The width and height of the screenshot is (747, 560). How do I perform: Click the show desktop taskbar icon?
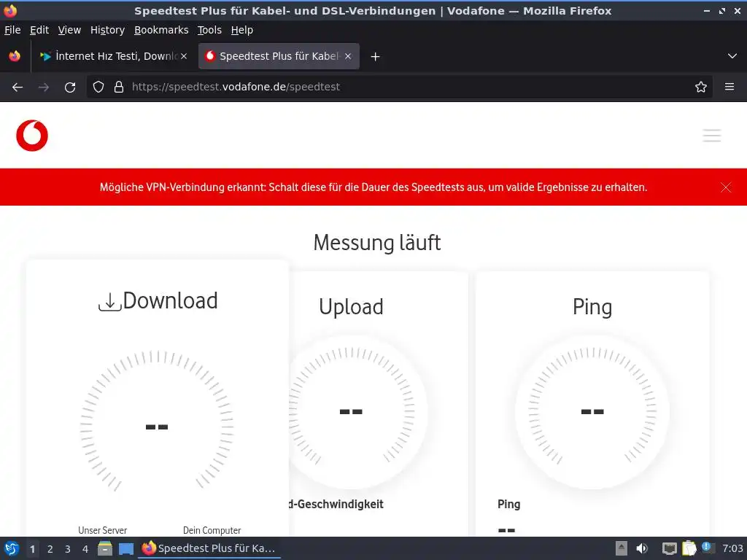tap(125, 549)
